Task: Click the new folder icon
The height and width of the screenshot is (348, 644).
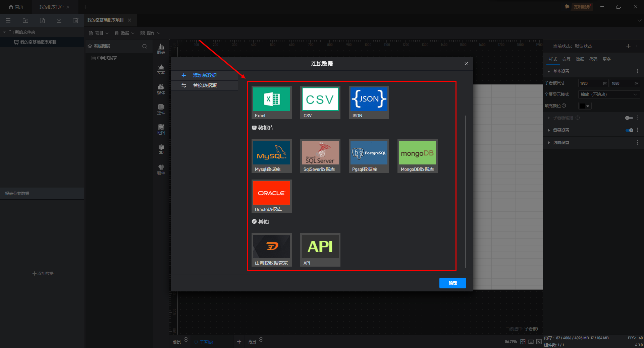Action: coord(25,20)
